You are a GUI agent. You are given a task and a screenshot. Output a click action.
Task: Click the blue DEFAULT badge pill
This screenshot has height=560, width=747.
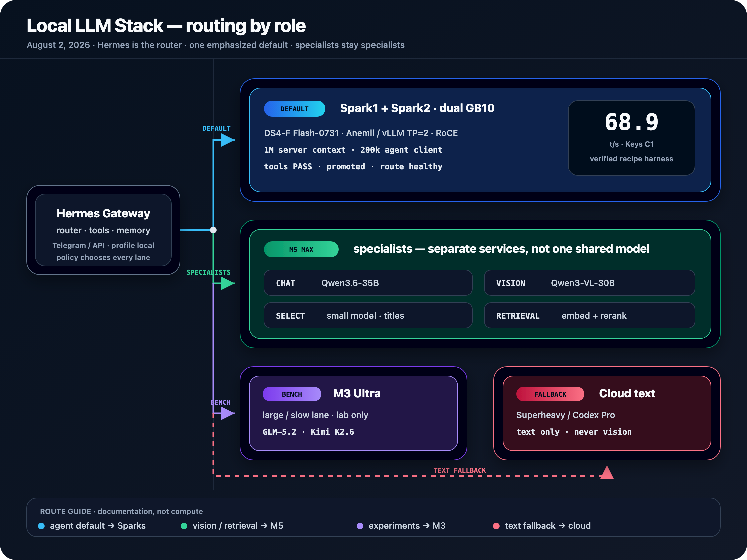pyautogui.click(x=294, y=109)
